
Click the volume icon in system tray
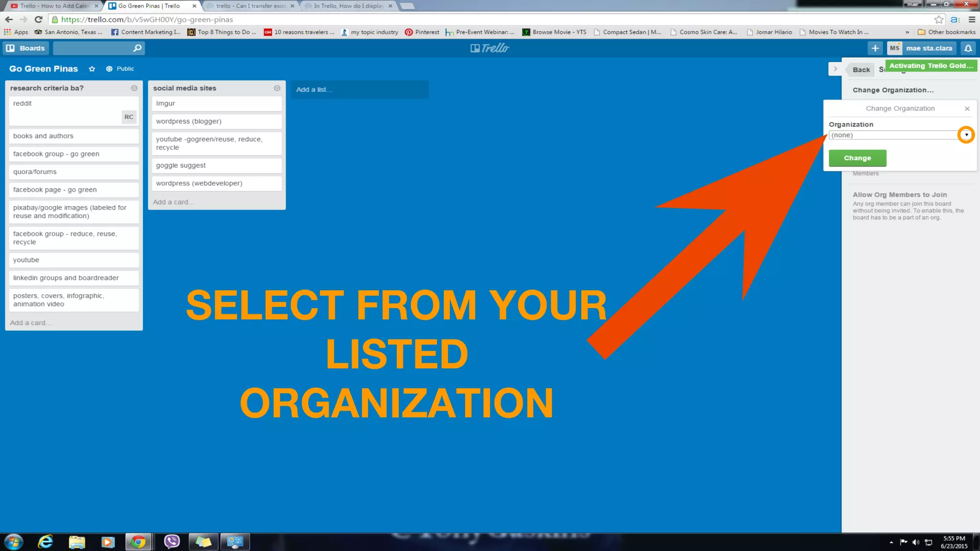[916, 542]
